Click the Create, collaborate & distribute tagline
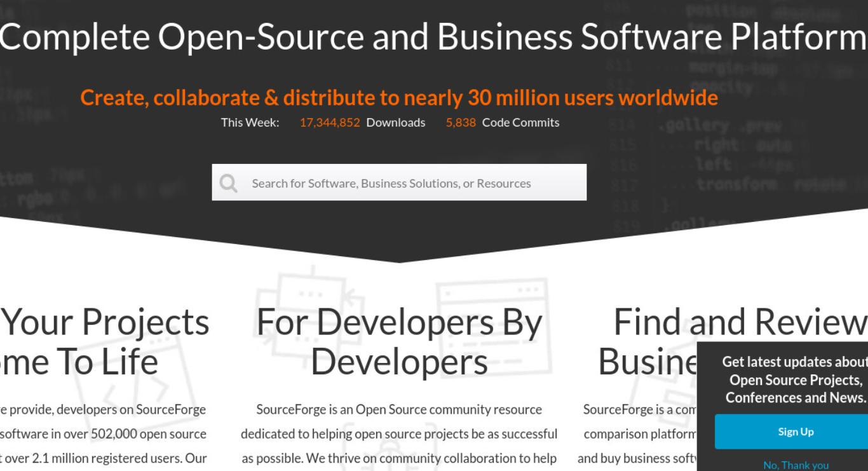The height and width of the screenshot is (471, 868). (x=399, y=97)
